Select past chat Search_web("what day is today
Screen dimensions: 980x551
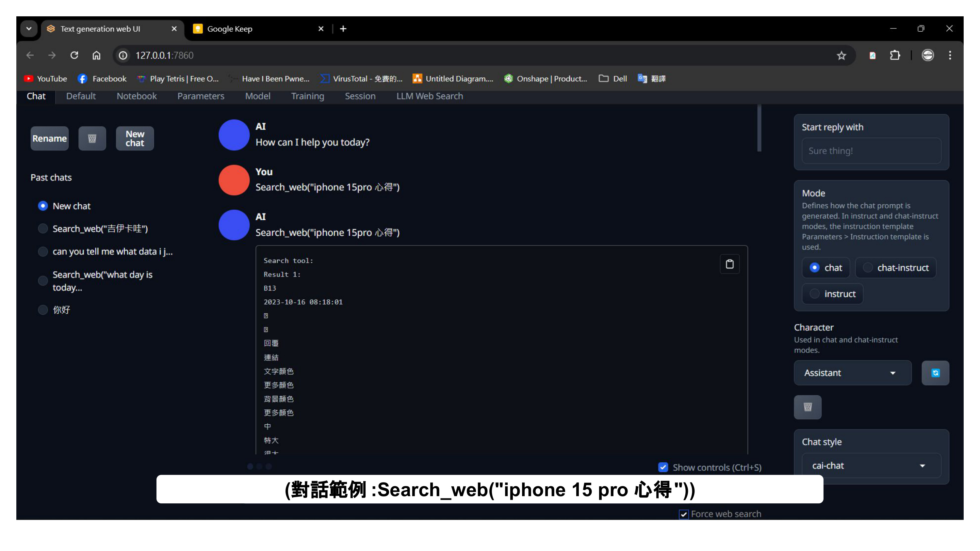[x=95, y=281]
